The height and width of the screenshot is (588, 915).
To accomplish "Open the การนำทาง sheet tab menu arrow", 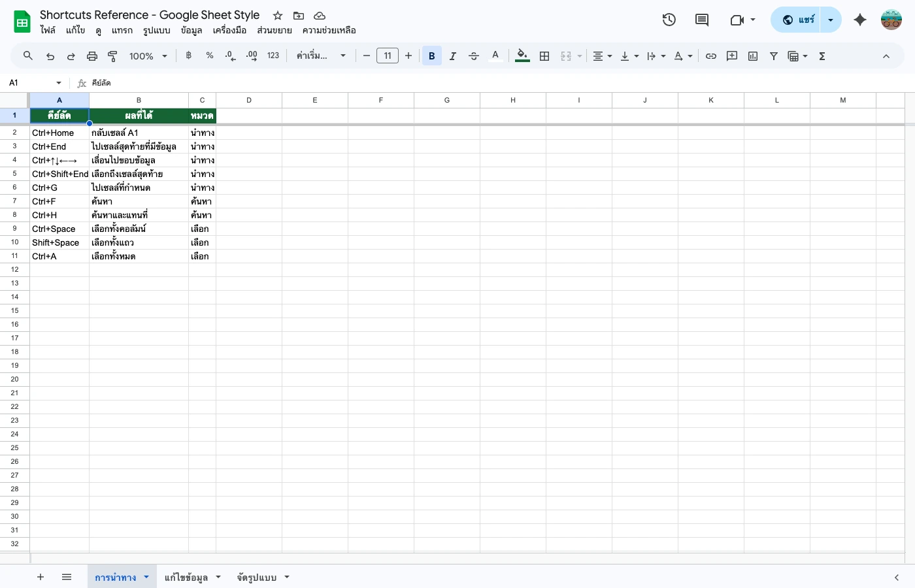I will point(146,577).
